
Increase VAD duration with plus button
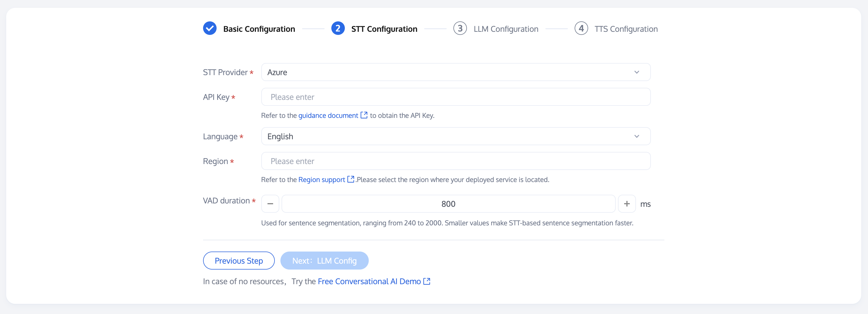(627, 204)
